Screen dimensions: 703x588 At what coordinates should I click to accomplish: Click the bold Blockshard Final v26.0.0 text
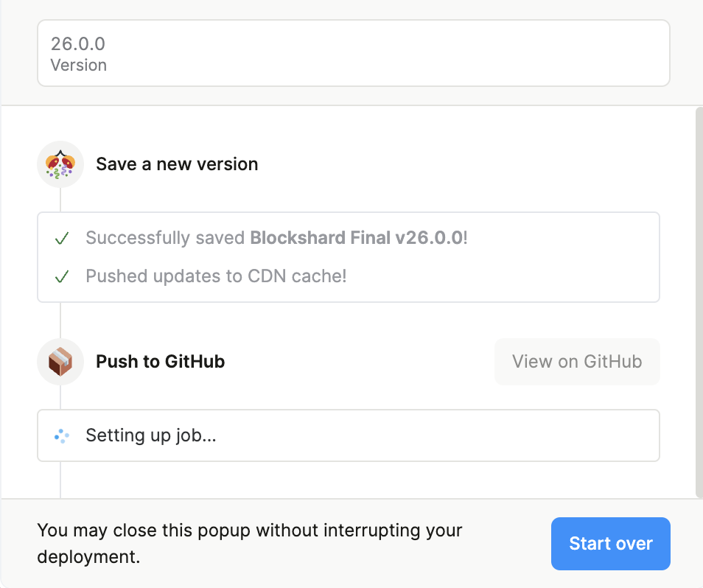coord(357,238)
